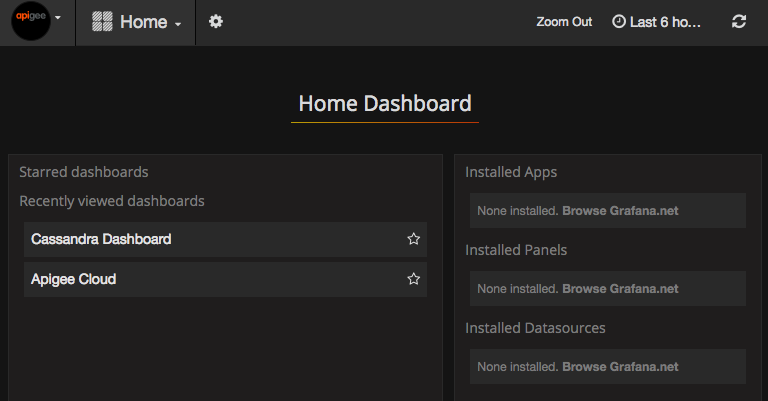
Task: Click the clock icon in time picker
Action: click(619, 22)
